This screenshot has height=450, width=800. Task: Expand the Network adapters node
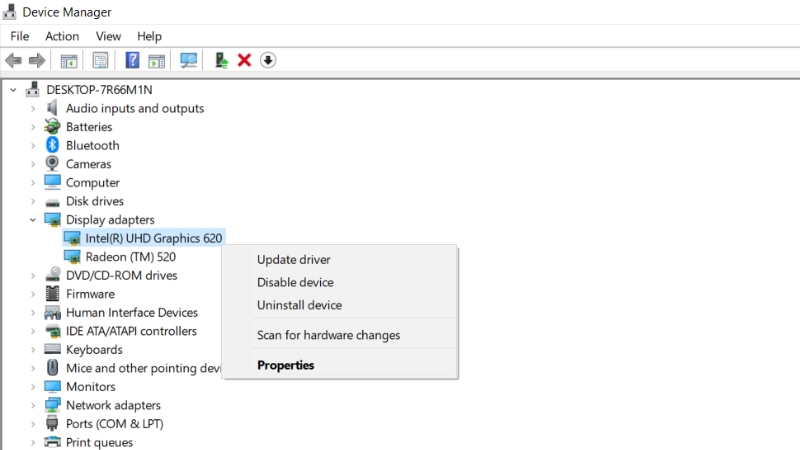click(33, 405)
